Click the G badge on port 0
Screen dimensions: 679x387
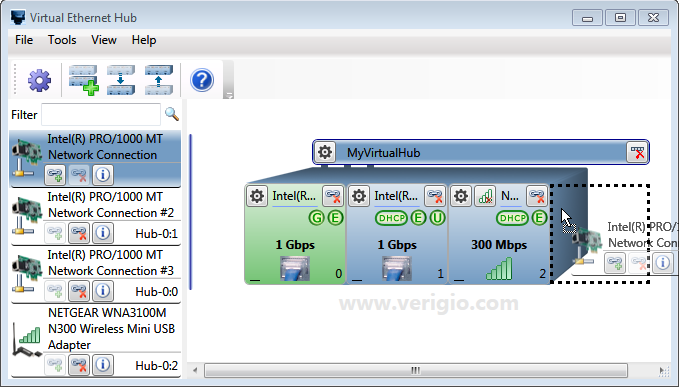coord(317,218)
